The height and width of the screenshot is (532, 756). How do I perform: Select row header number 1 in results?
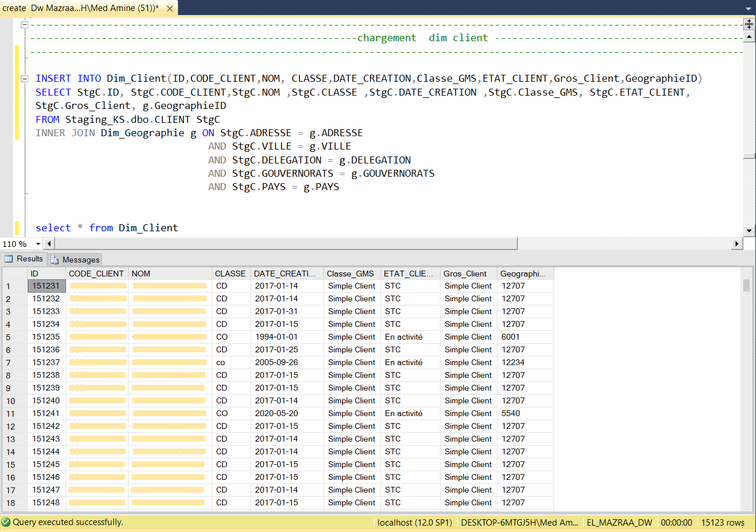[x=15, y=286]
